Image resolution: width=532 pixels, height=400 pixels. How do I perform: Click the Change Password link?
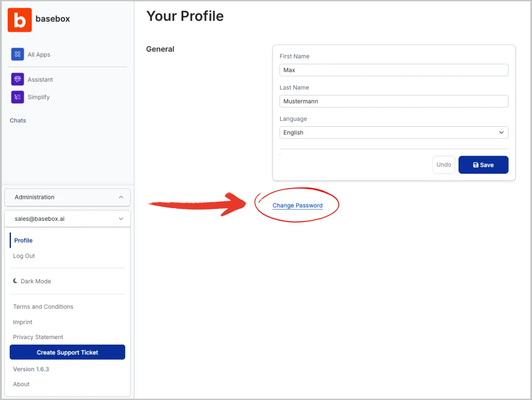[298, 206]
